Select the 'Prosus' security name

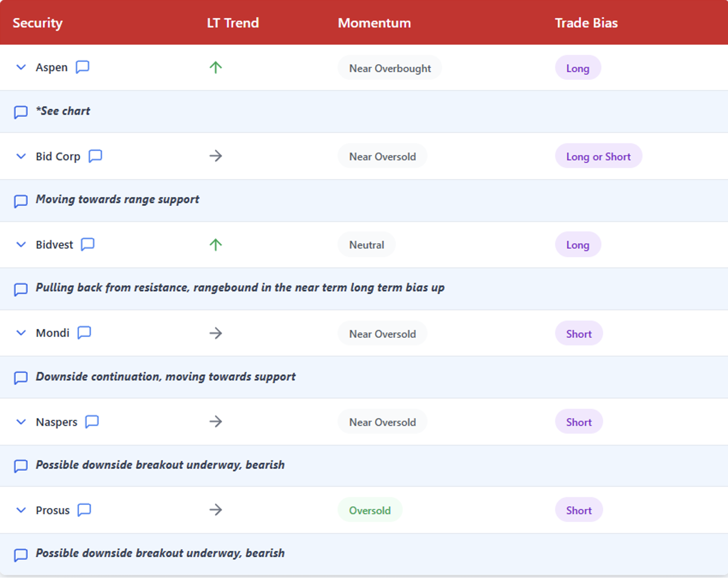point(53,510)
